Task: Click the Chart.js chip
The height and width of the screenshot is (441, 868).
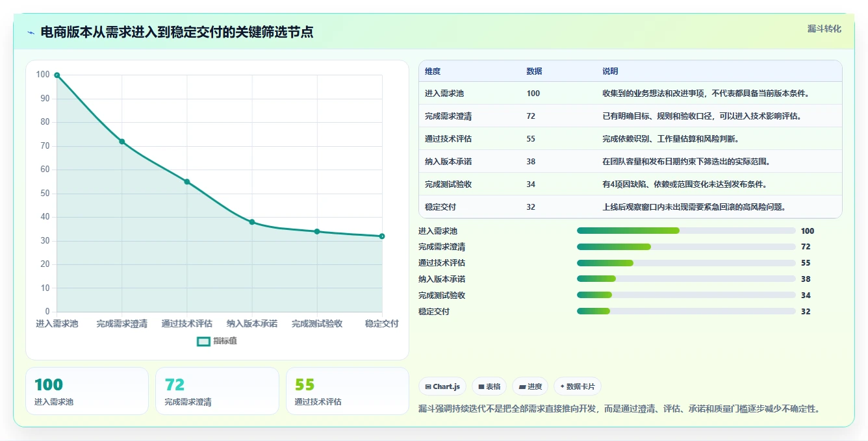Action: click(x=442, y=386)
